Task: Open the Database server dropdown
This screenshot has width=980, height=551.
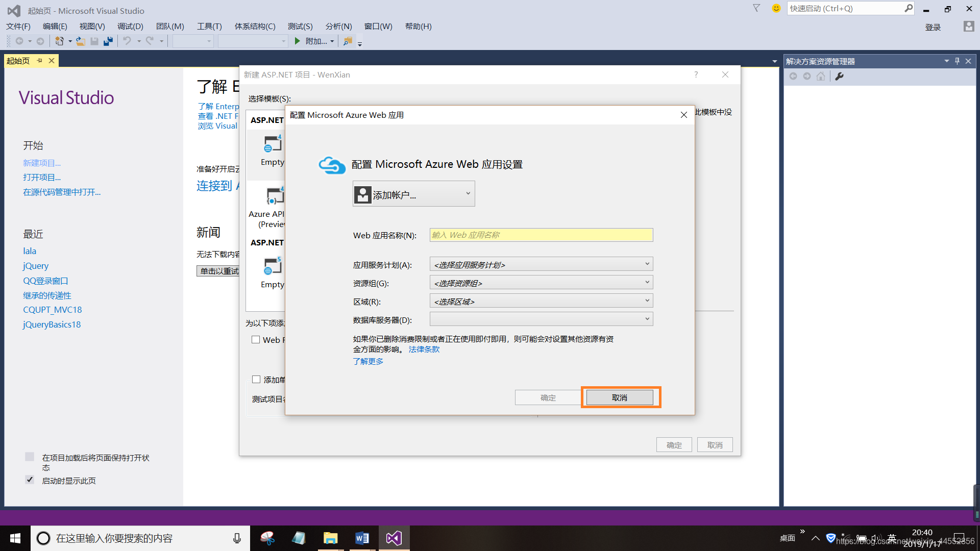Action: [x=542, y=319]
